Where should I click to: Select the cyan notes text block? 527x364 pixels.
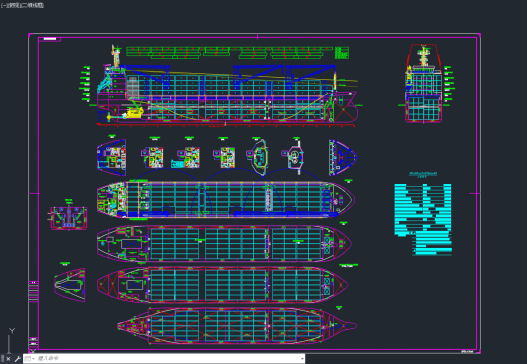423,219
